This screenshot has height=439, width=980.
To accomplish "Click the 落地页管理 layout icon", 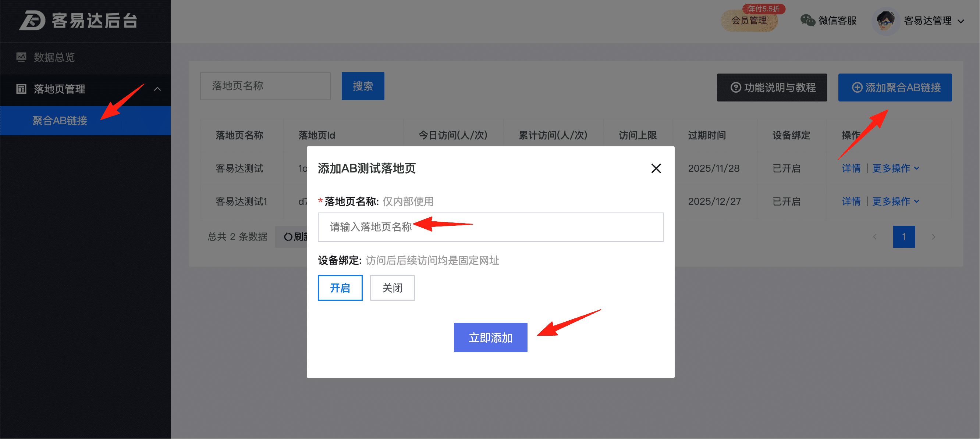I will (21, 89).
